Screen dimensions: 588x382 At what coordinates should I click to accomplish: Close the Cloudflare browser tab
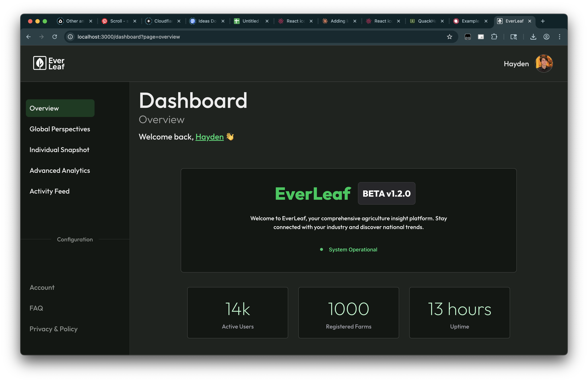pyautogui.click(x=179, y=21)
